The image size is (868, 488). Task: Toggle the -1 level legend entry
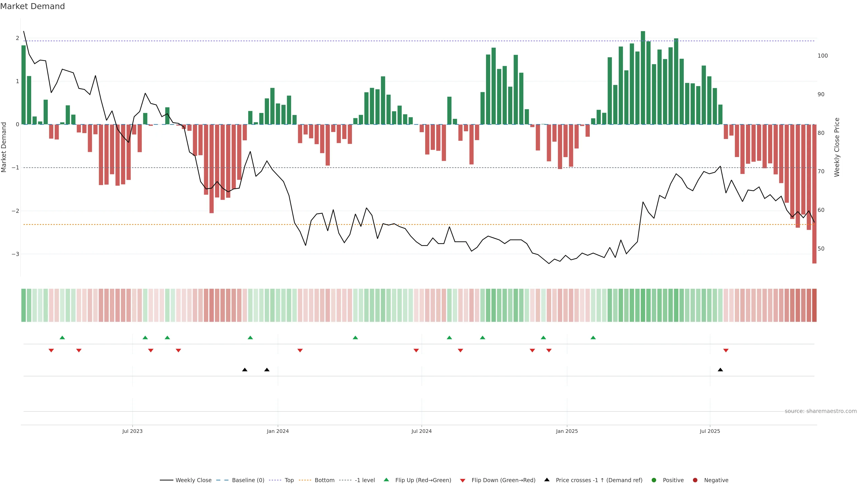pyautogui.click(x=365, y=480)
